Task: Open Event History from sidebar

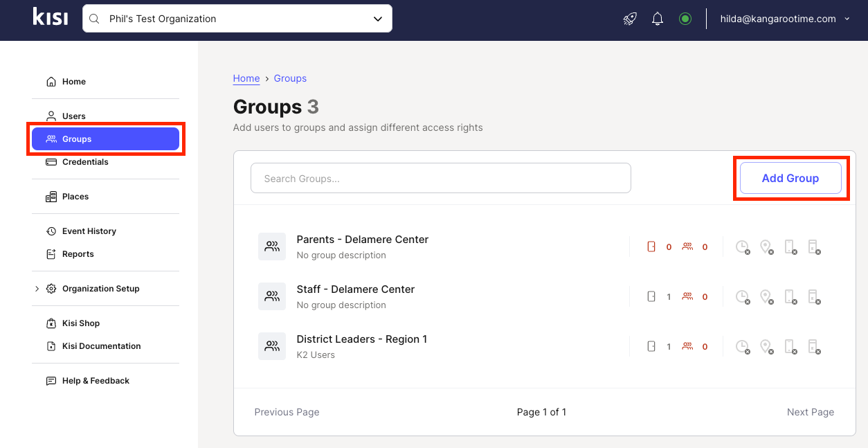Action: 89,231
